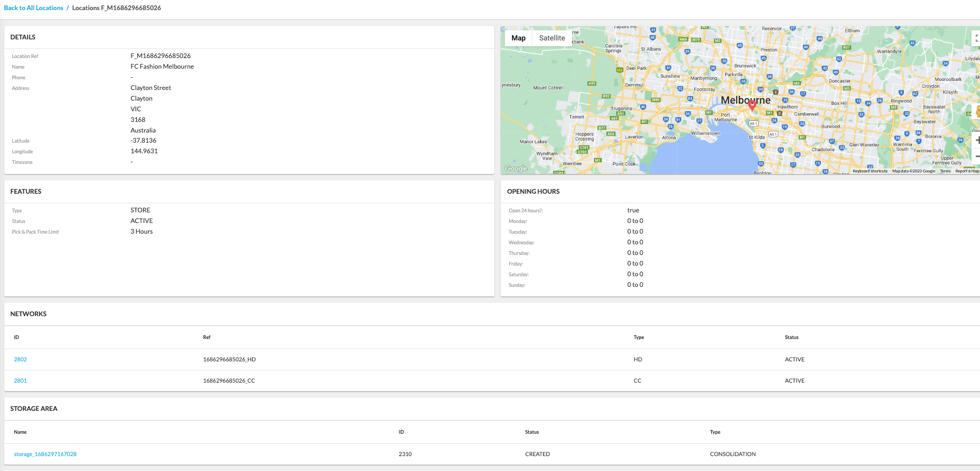The image size is (980, 471).
Task: Select the Map view tab
Action: tap(518, 38)
